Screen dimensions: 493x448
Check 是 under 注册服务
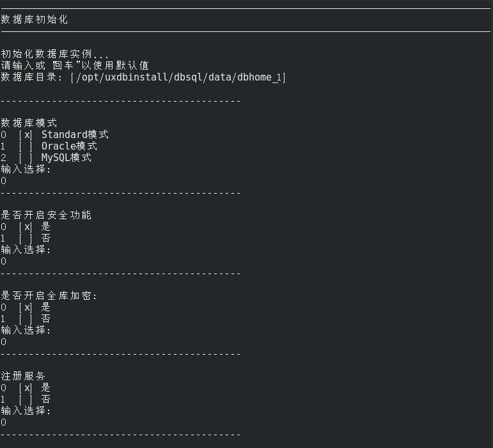(26, 388)
